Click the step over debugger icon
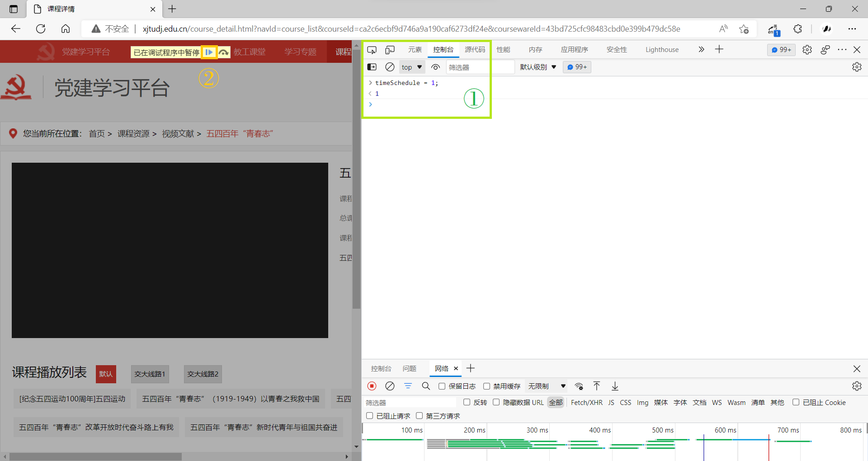Screen dimensions: 868x461 (224, 52)
